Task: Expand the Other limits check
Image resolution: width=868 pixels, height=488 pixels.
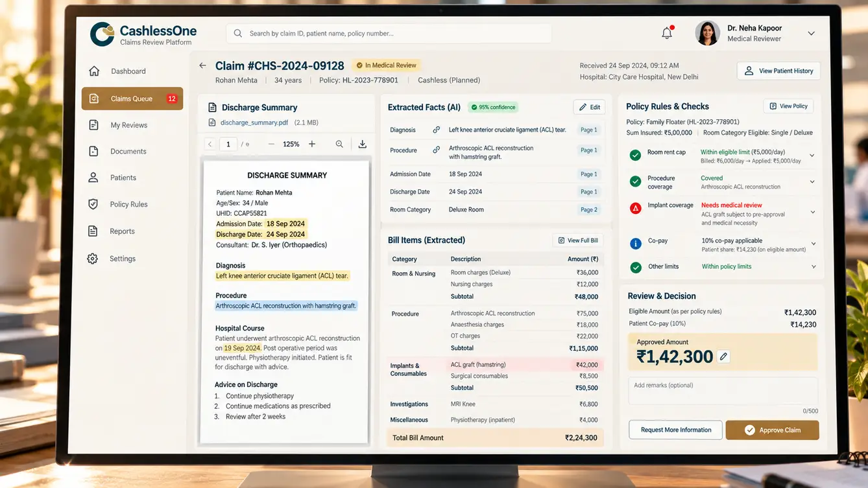Action: coord(812,266)
